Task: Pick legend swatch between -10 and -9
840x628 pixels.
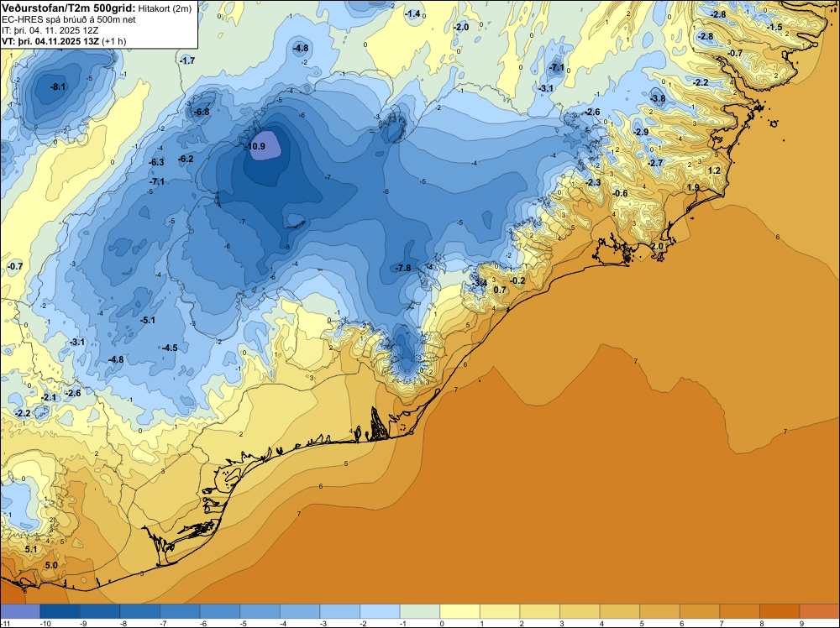Action: coord(60,611)
